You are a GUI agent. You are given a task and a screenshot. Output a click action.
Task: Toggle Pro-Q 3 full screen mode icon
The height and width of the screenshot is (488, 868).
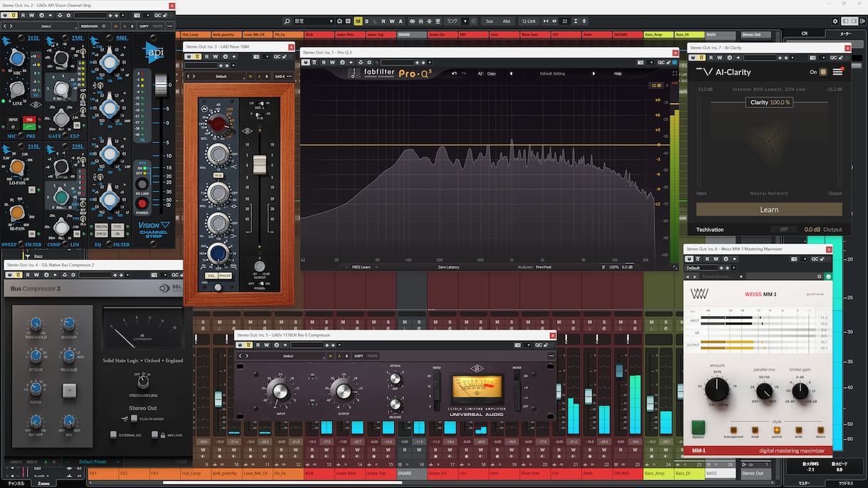coord(674,73)
